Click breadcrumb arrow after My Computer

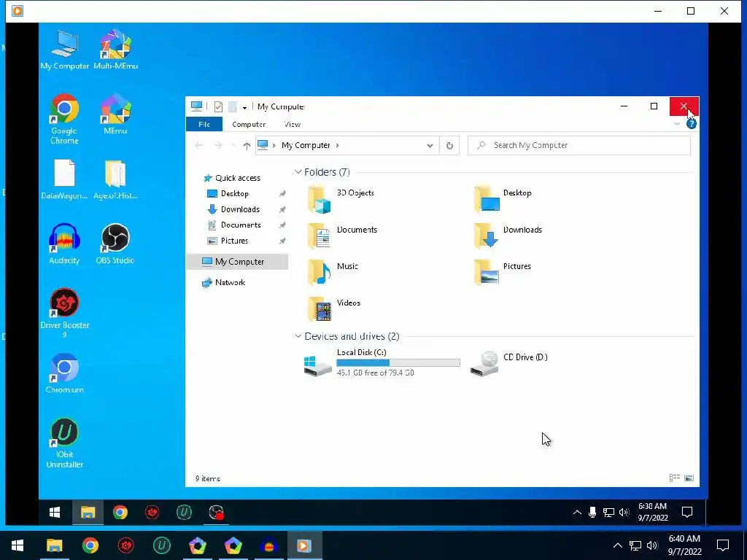pos(337,145)
